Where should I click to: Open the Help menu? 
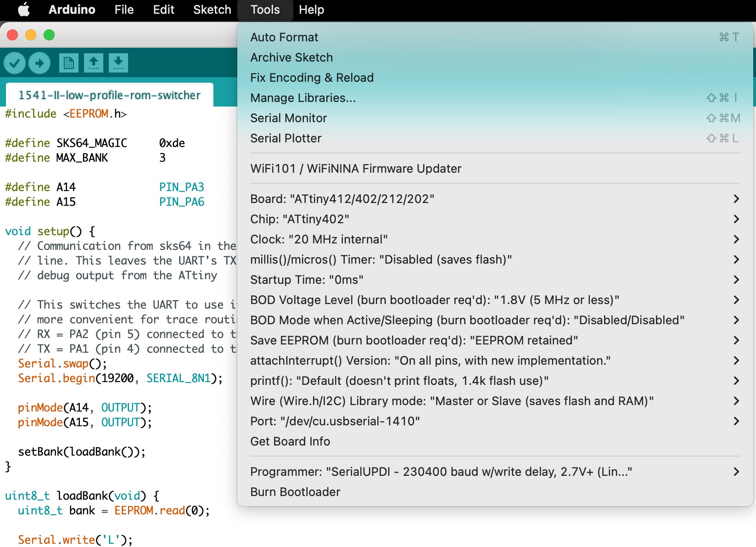(x=311, y=10)
